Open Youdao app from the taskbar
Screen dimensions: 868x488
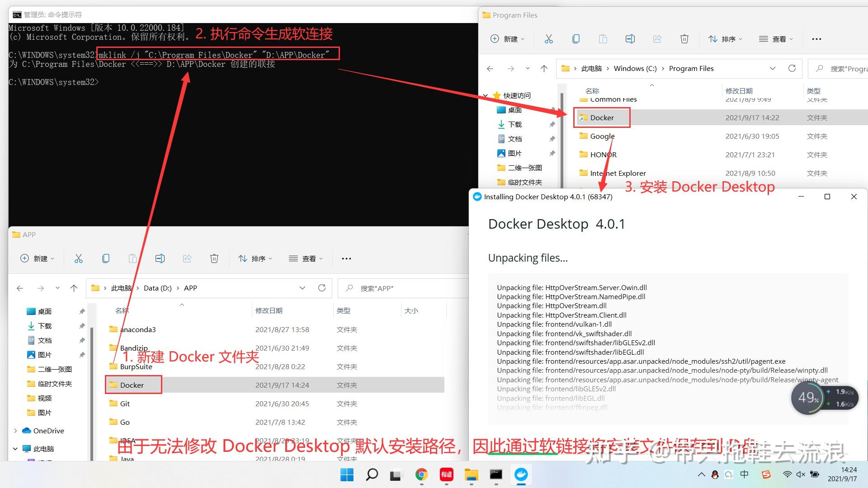click(446, 475)
